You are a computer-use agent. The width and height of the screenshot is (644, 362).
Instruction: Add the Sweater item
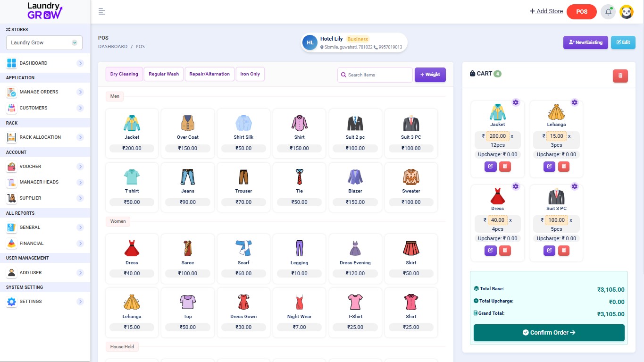pyautogui.click(x=411, y=187)
